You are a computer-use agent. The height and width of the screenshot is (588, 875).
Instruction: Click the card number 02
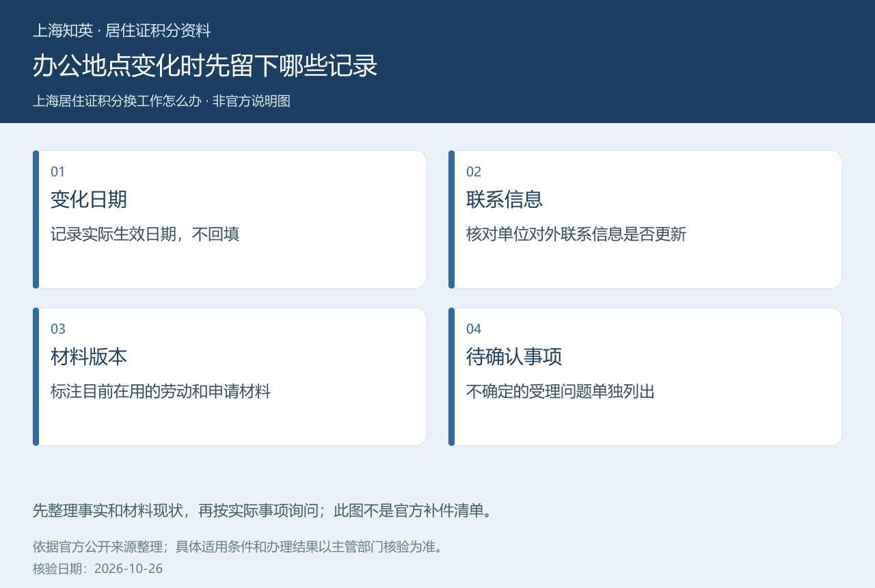pos(474,172)
